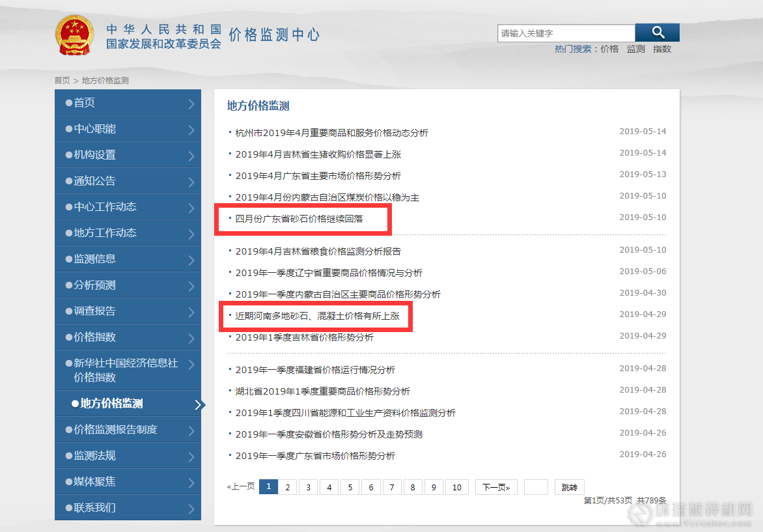This screenshot has width=763, height=532.
Task: Jump to page 5 in pagination
Action: [x=350, y=487]
